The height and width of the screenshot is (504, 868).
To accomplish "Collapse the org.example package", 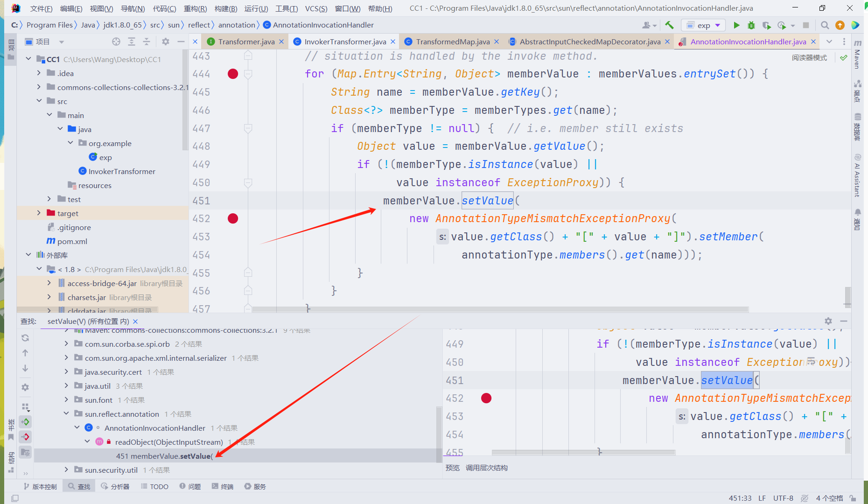I will coord(70,143).
